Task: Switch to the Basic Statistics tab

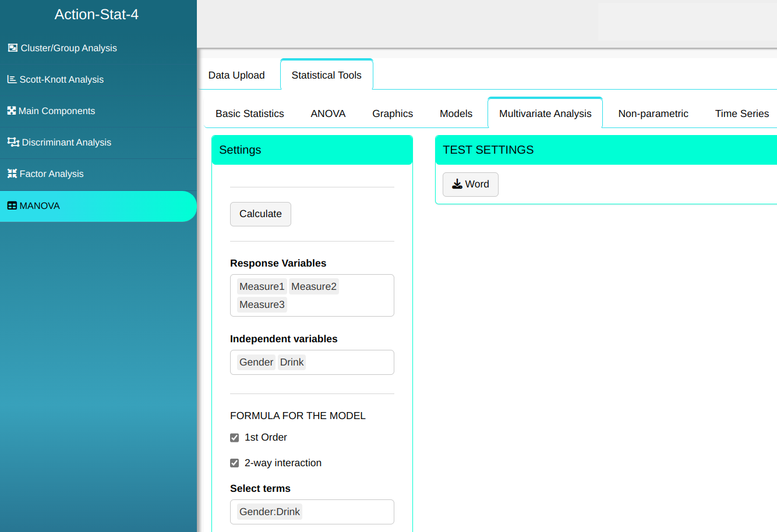Action: [x=250, y=114]
